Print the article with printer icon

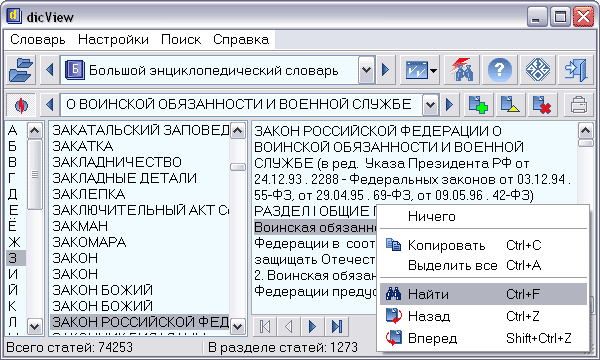578,104
